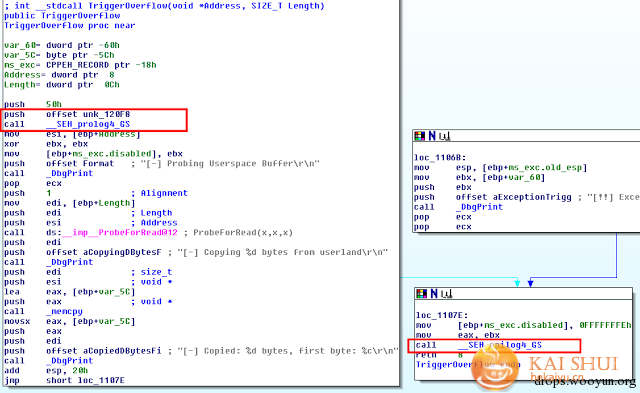Select the 'push offset Format' line
640x393 pixels.
point(162,163)
